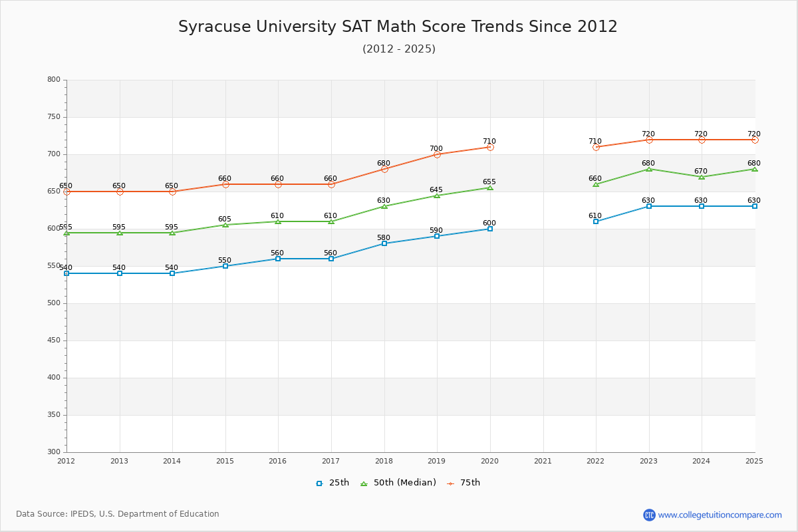The height and width of the screenshot is (532, 798).
Task: Click the 2018 25th percentile marker (580)
Action: pyautogui.click(x=384, y=243)
